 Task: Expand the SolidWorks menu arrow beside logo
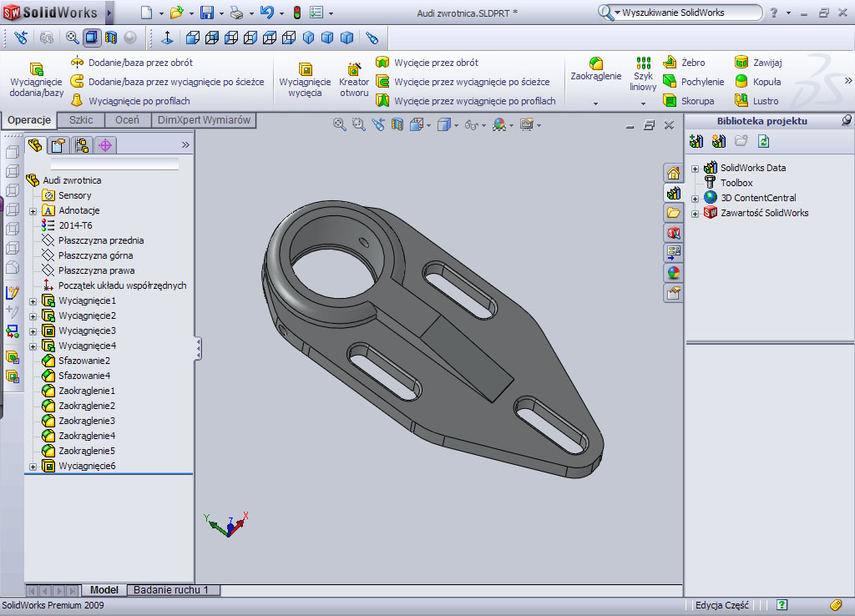pyautogui.click(x=109, y=13)
